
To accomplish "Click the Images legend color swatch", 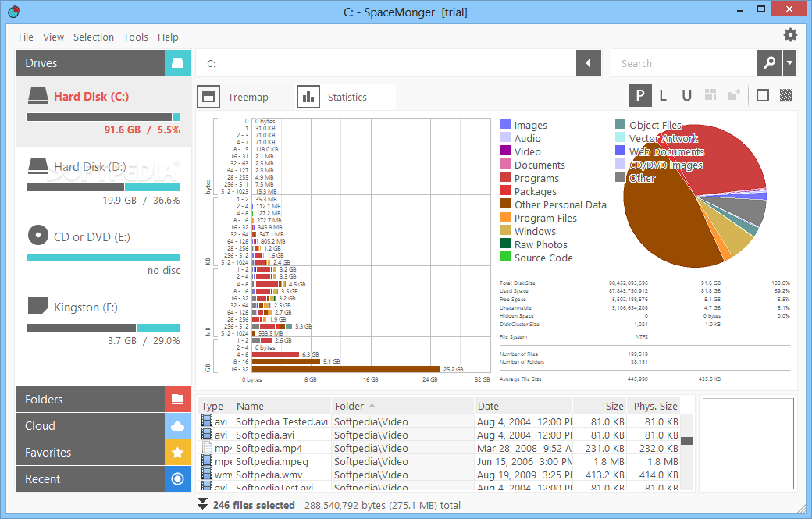I will (505, 124).
